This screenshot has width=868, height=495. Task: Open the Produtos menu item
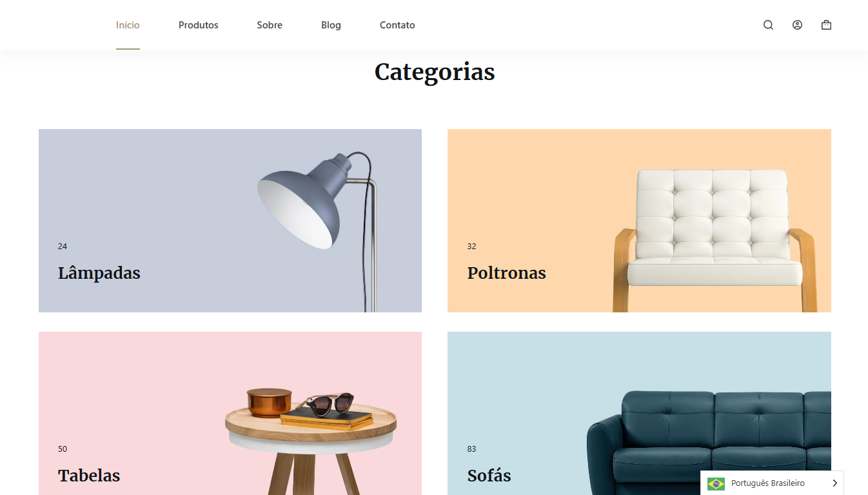point(199,25)
